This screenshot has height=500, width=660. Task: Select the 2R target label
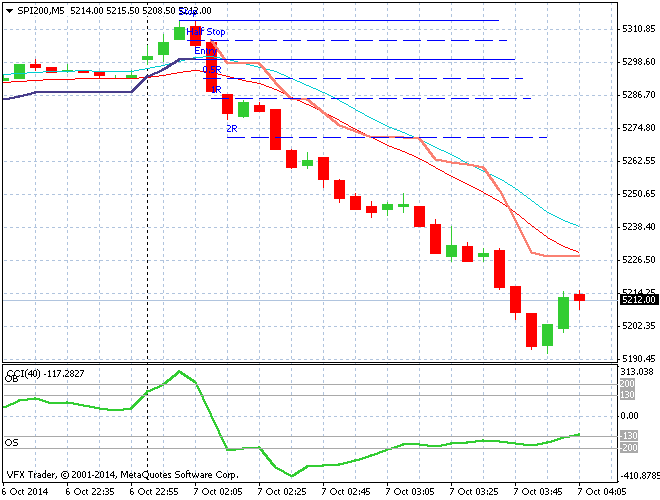click(x=231, y=129)
